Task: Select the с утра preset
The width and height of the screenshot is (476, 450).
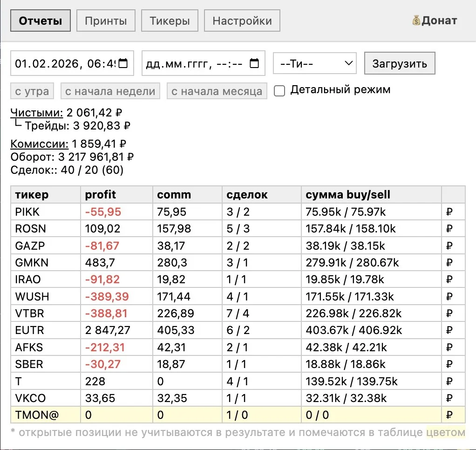Action: click(32, 91)
